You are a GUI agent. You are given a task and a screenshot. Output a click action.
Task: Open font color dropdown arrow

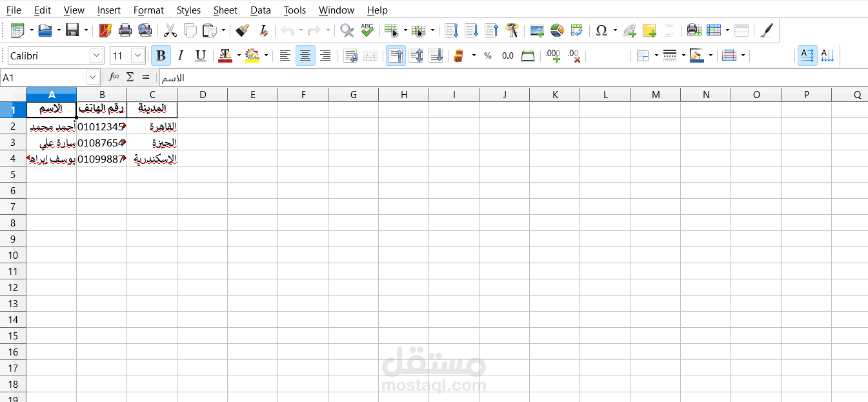coord(239,56)
